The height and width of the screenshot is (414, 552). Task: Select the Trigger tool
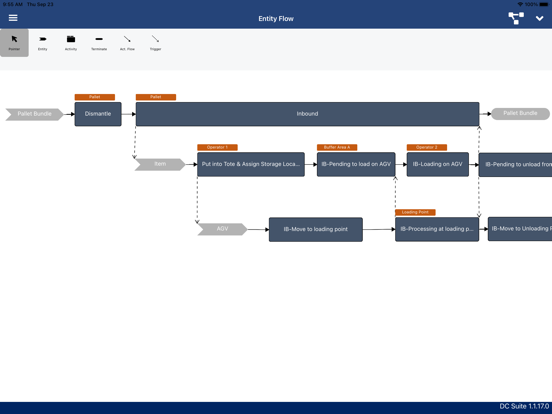tap(155, 43)
